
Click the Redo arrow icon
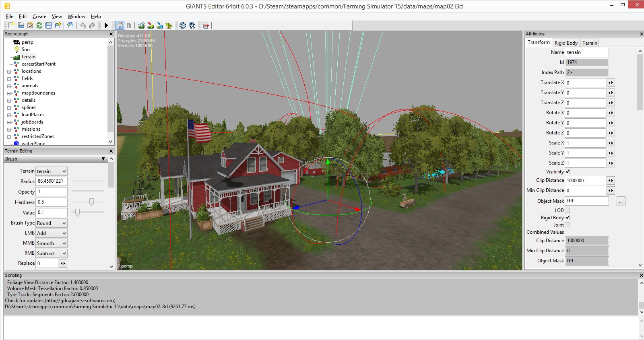point(92,25)
